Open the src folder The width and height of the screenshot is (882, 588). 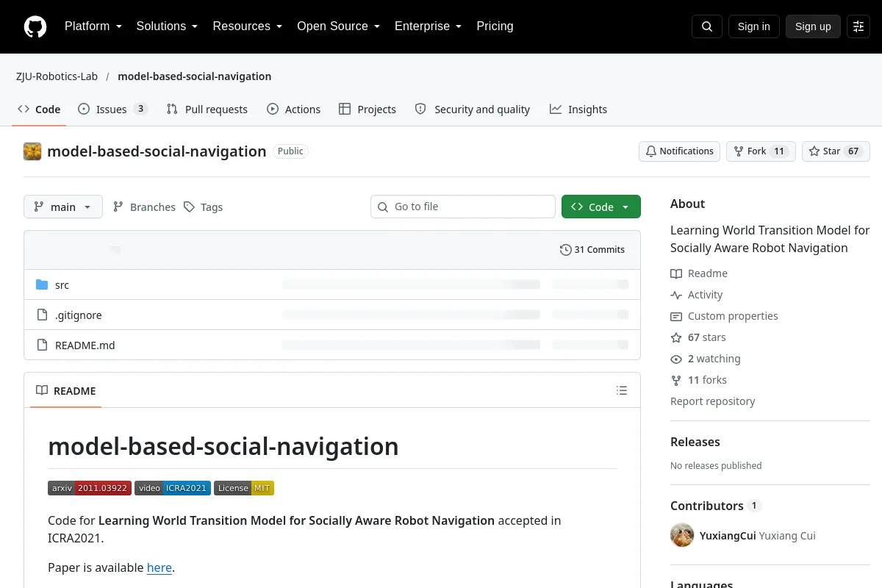(x=62, y=285)
